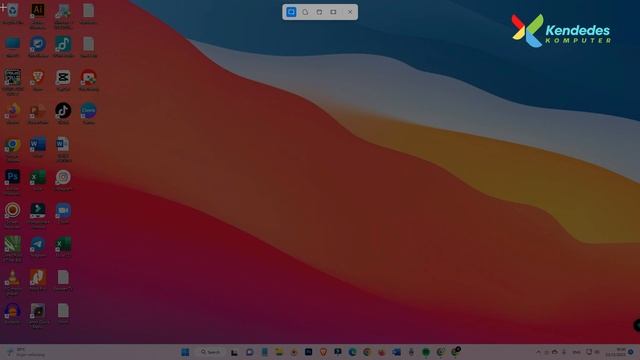Launch Adobe Illustrator desktop shortcut
The width and height of the screenshot is (640, 360).
(x=38, y=15)
